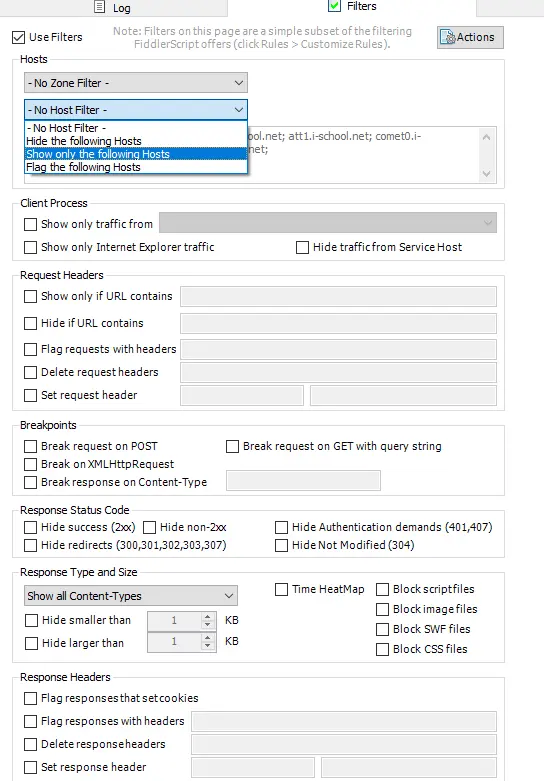The height and width of the screenshot is (781, 544).
Task: Click the 'Flag responses with headers' field
Action: pyautogui.click(x=344, y=721)
